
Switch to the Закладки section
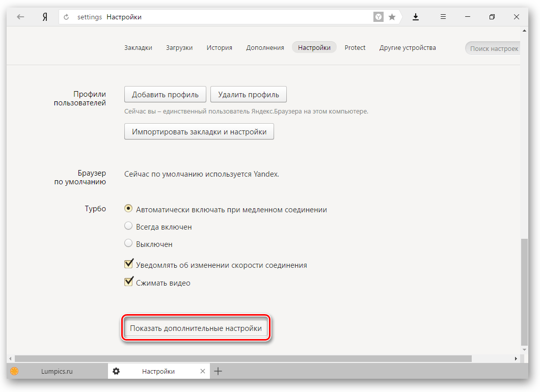[x=138, y=47]
